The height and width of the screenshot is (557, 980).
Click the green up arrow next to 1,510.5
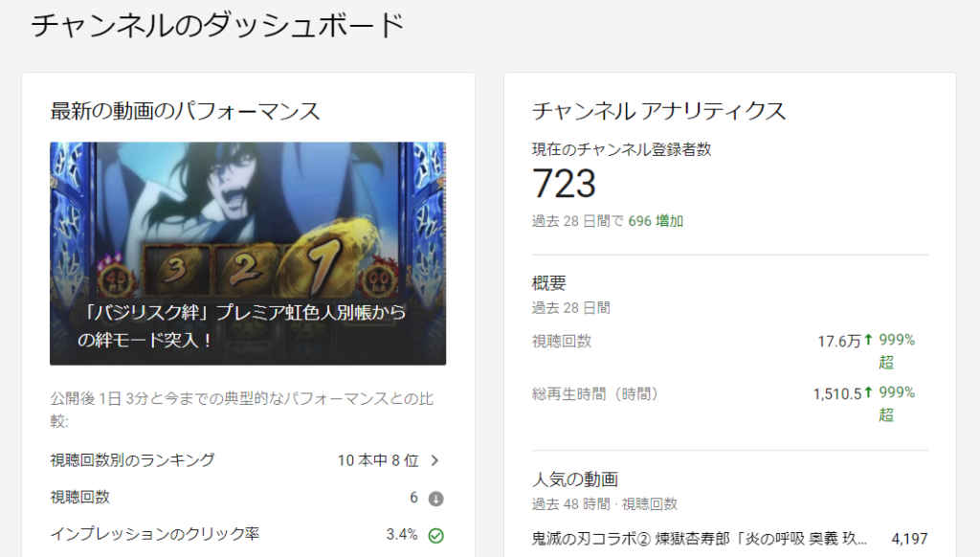pos(868,392)
